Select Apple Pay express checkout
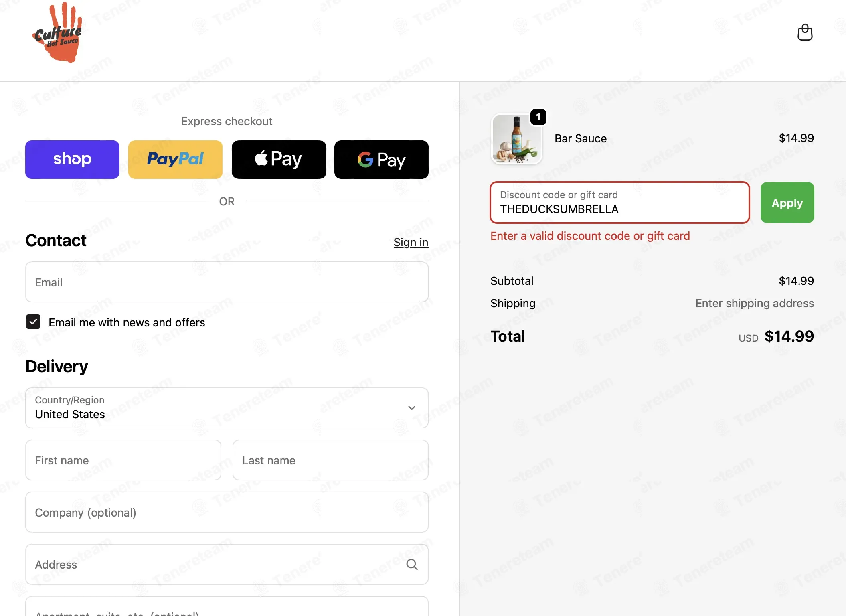Image resolution: width=846 pixels, height=616 pixels. click(279, 159)
